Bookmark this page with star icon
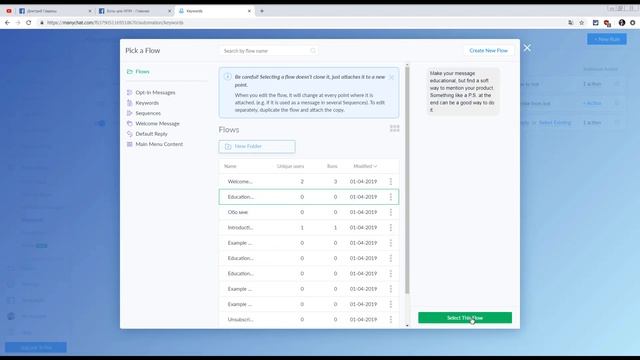 582,22
